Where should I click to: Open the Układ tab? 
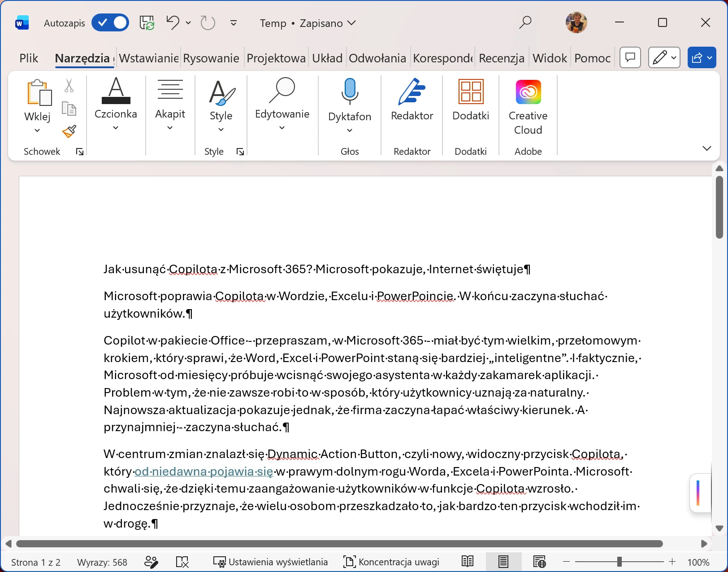[327, 58]
